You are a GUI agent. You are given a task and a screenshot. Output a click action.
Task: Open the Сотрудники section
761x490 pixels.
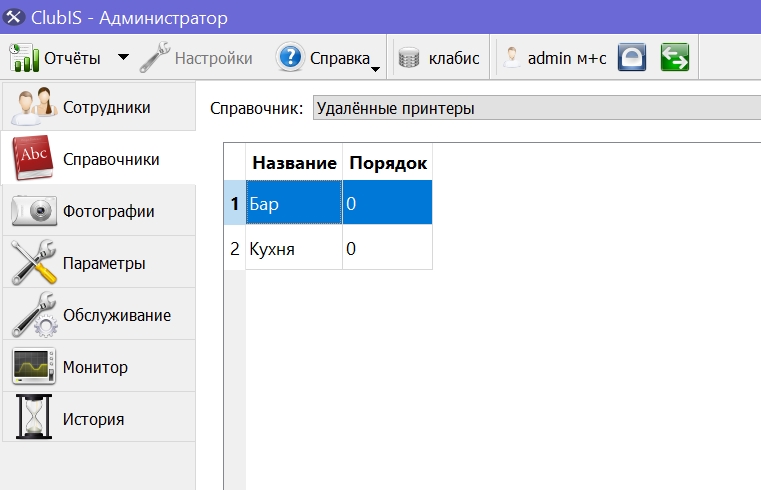[x=99, y=107]
